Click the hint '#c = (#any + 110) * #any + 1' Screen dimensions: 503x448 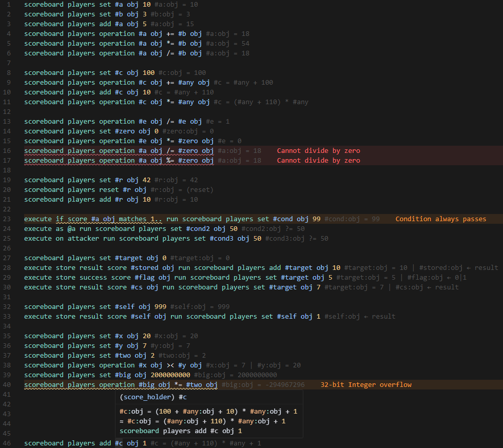pyautogui.click(x=206, y=443)
